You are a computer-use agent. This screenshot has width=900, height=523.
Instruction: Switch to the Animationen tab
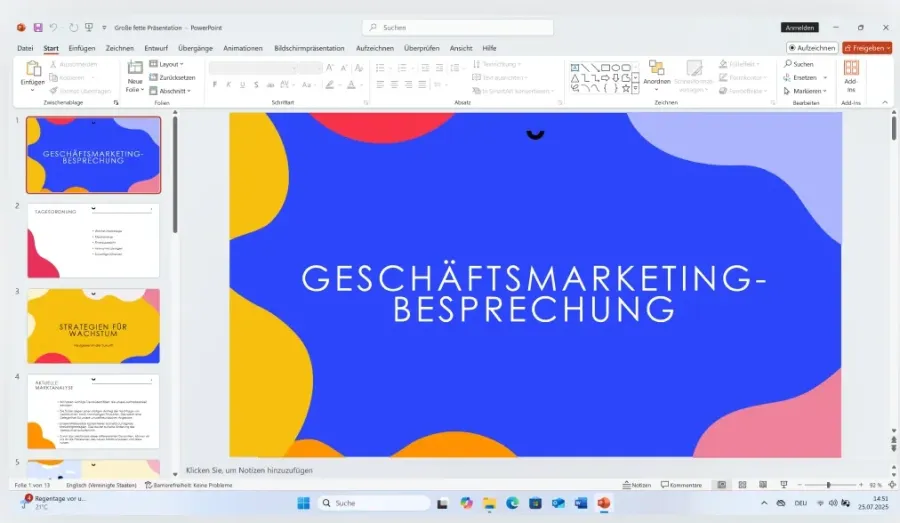243,48
